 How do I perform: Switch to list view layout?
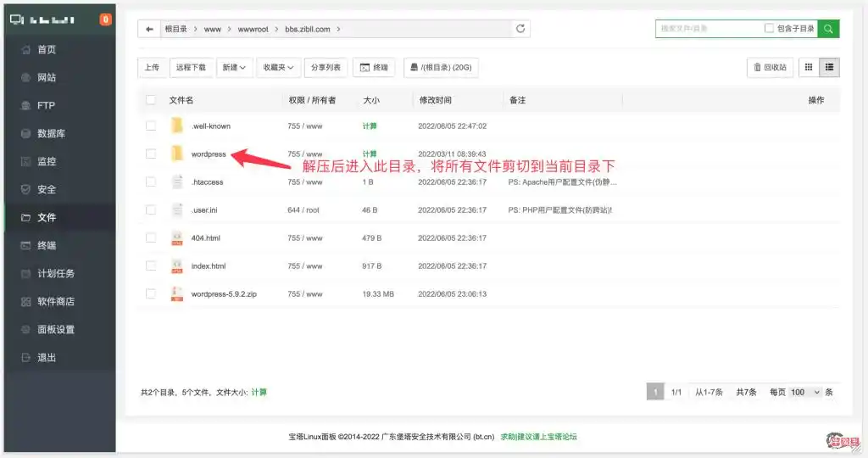[829, 67]
